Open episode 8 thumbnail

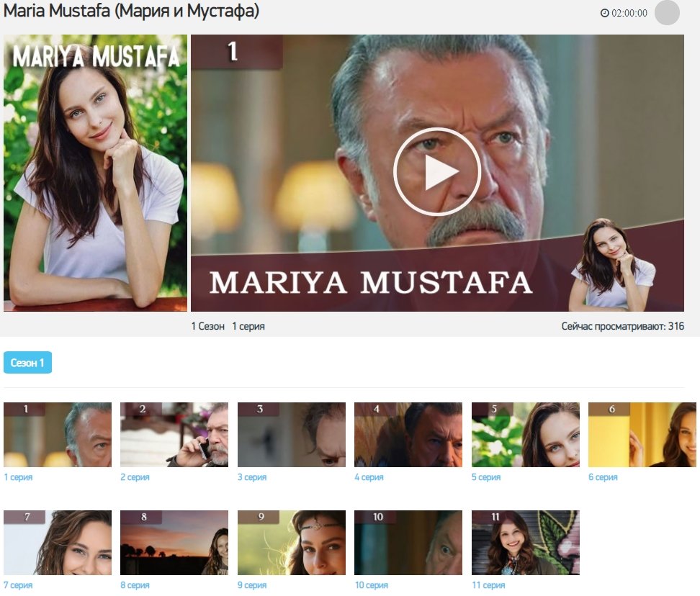click(x=174, y=543)
